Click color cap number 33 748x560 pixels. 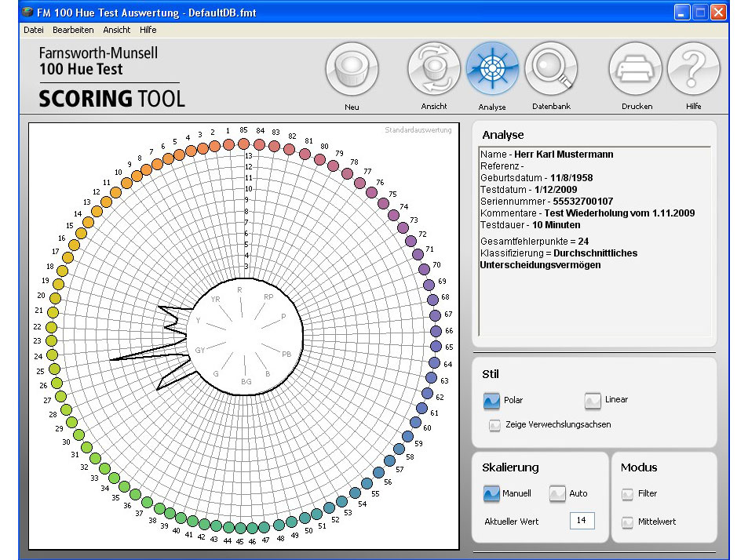(104, 468)
